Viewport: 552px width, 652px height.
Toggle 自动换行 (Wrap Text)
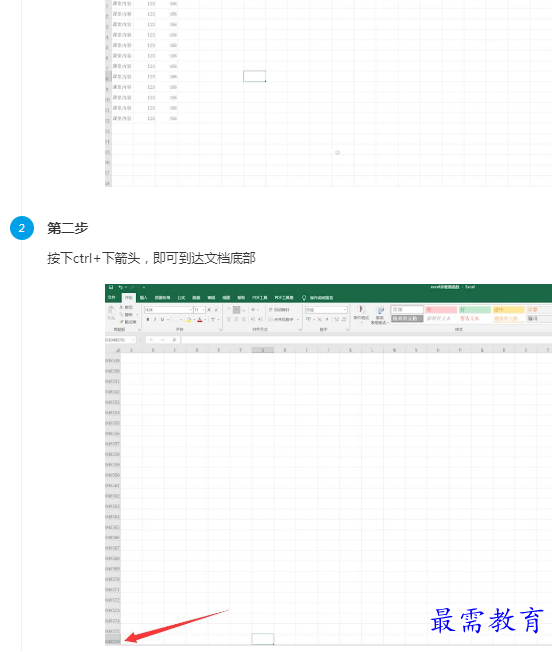click(x=279, y=310)
